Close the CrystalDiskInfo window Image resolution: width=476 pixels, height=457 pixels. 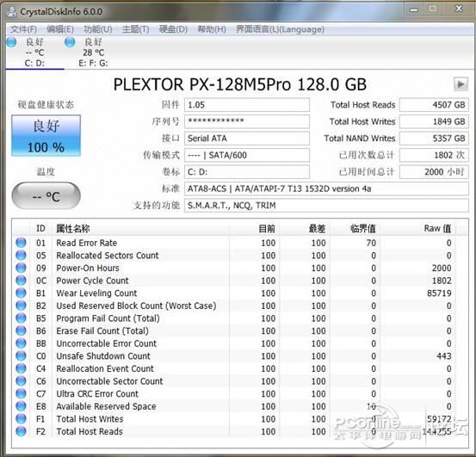point(459,9)
